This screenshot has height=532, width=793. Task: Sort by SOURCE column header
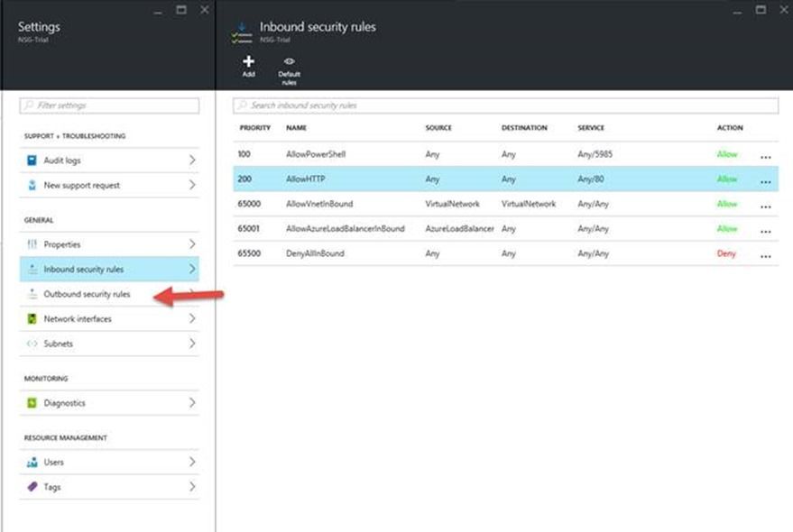pyautogui.click(x=438, y=128)
